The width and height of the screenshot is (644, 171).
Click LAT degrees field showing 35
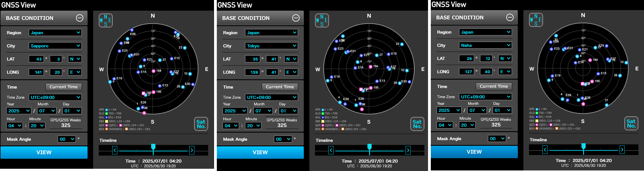point(252,59)
